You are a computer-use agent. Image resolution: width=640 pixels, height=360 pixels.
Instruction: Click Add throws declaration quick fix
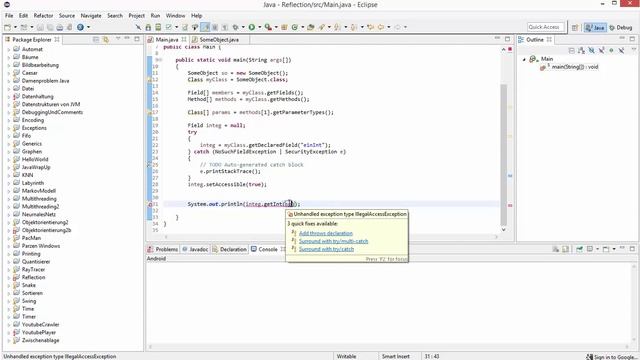326,233
